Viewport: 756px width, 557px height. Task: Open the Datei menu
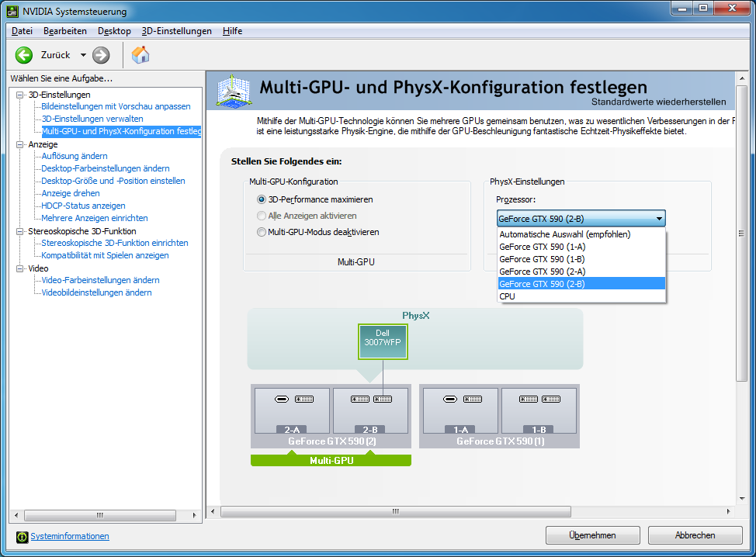click(x=23, y=31)
